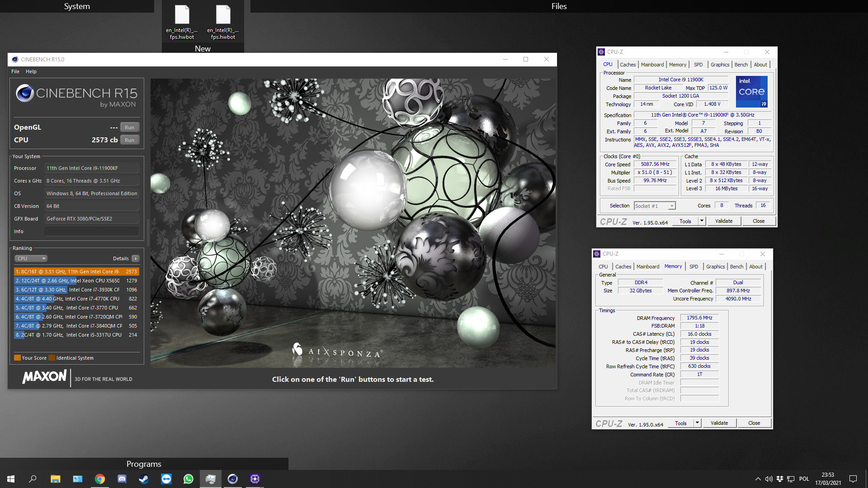Image resolution: width=868 pixels, height=488 pixels.
Task: Click Tools button in bottom CPU-Z window
Action: point(681,423)
